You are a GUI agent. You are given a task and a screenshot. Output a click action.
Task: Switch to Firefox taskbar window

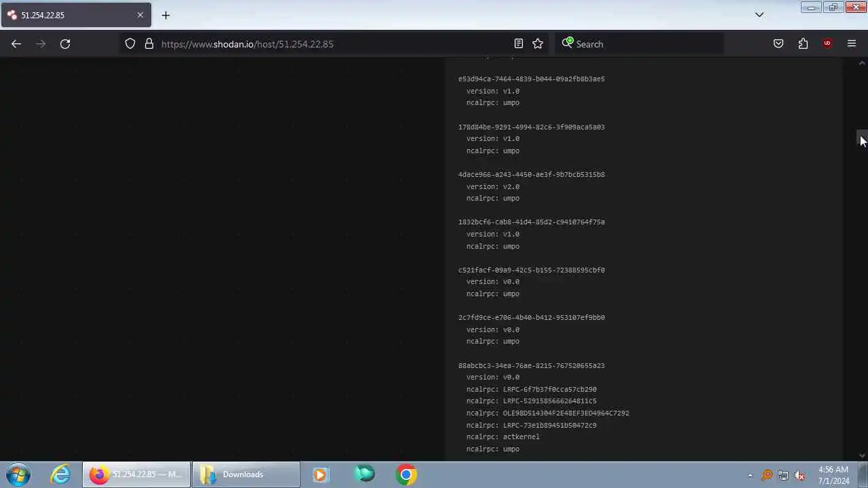pyautogui.click(x=136, y=474)
